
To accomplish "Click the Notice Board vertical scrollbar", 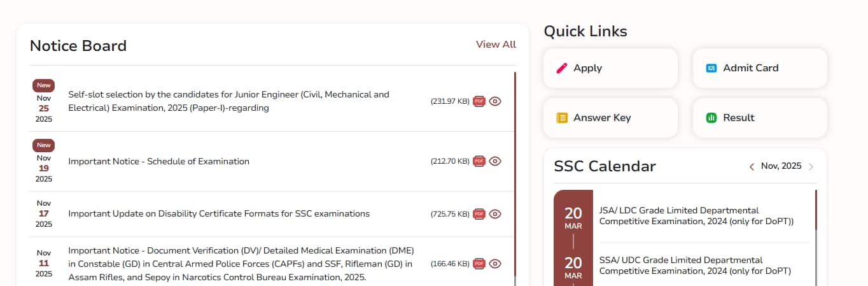I will (x=515, y=178).
